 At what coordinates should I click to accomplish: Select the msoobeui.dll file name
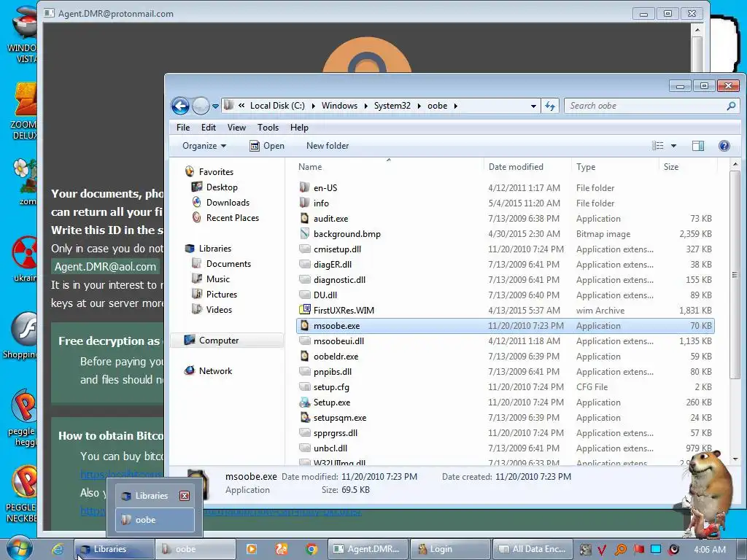click(338, 341)
